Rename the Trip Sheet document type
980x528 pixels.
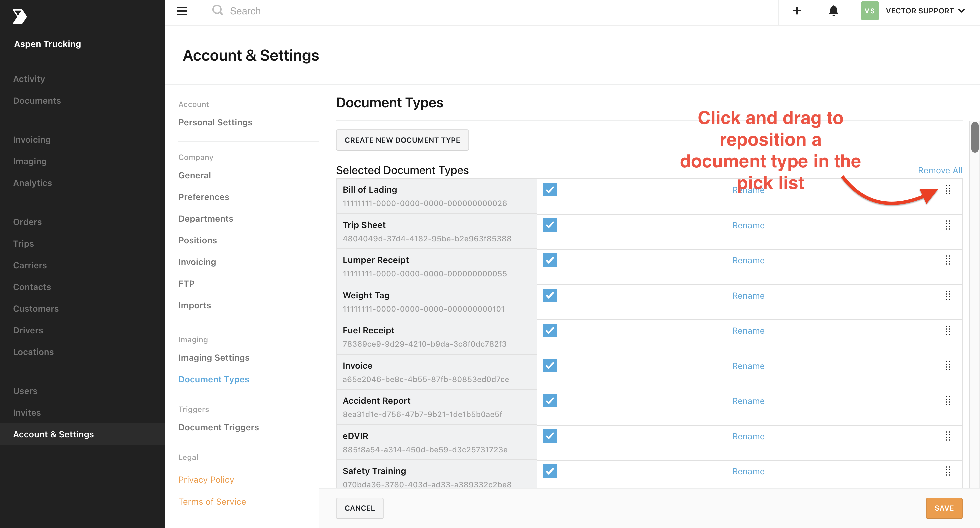tap(748, 225)
